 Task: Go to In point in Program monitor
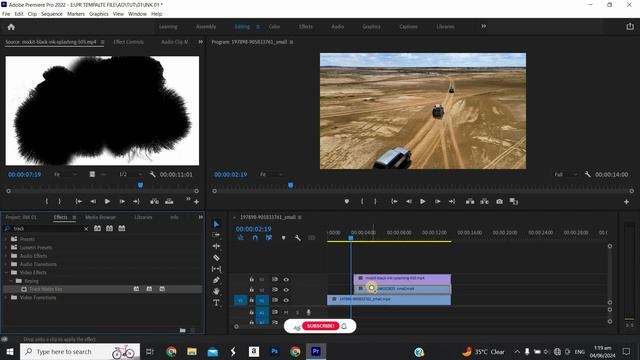click(394, 202)
